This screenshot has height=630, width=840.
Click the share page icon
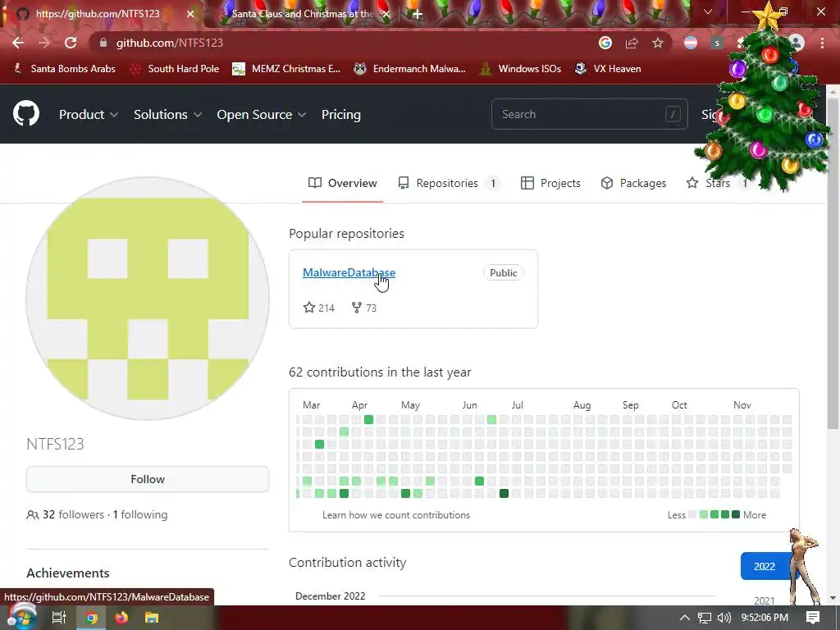click(632, 43)
